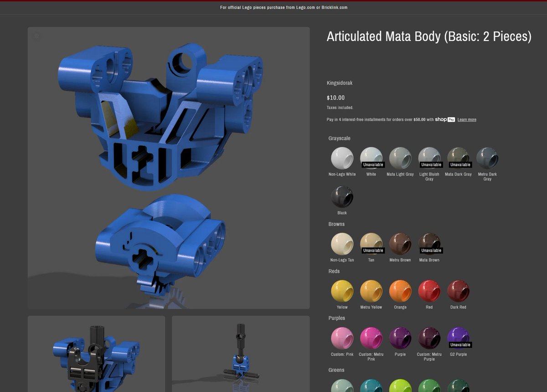This screenshot has height=392, width=547.
Task: Click the Grayscale section heading
Action: 339,138
